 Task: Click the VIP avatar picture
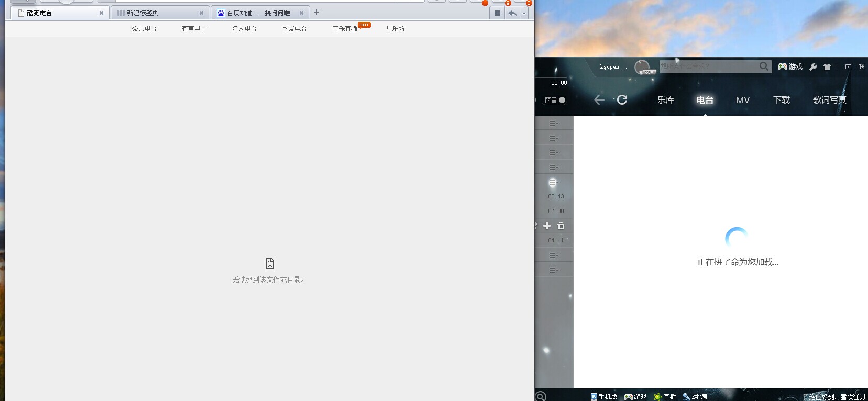(x=642, y=67)
